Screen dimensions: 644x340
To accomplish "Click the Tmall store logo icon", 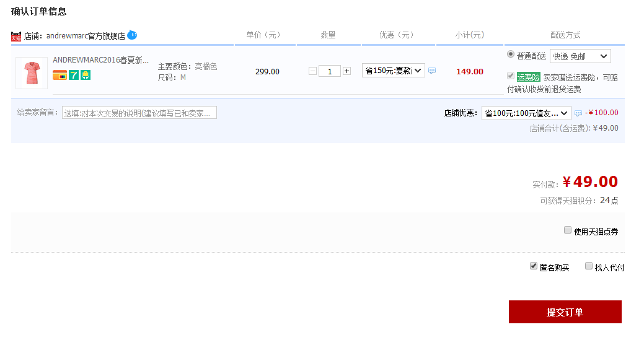I will click(x=16, y=37).
